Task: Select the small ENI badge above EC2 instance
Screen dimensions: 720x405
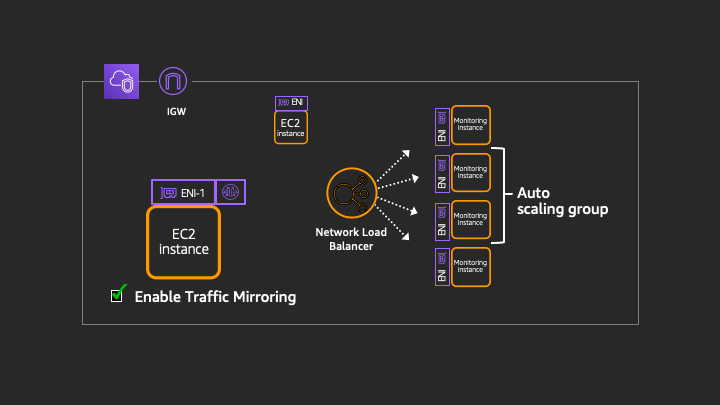Action: [291, 103]
